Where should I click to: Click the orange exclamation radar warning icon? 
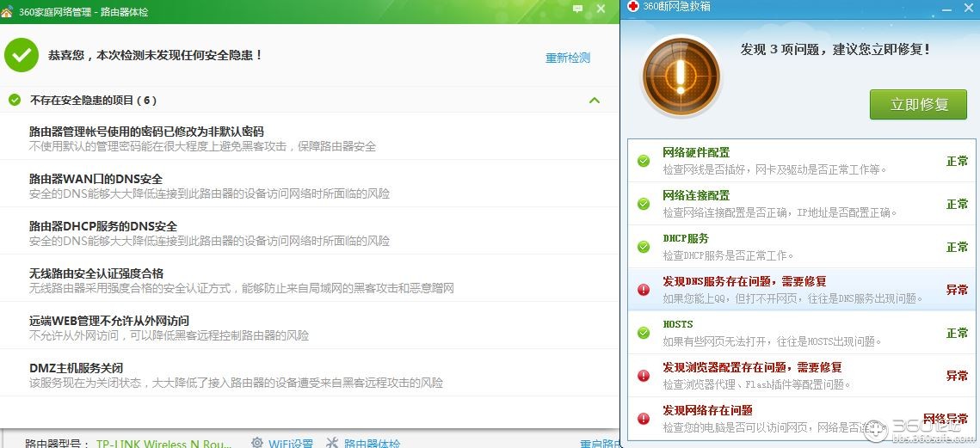[681, 77]
